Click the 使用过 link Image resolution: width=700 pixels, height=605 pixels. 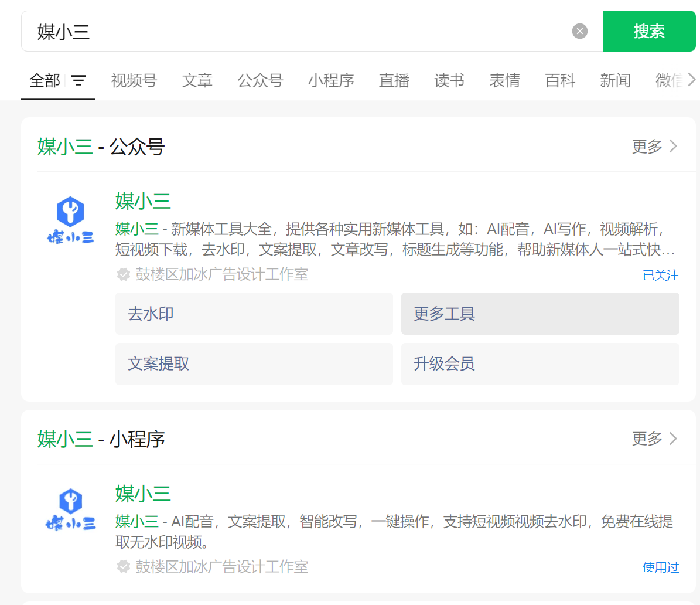click(x=661, y=567)
